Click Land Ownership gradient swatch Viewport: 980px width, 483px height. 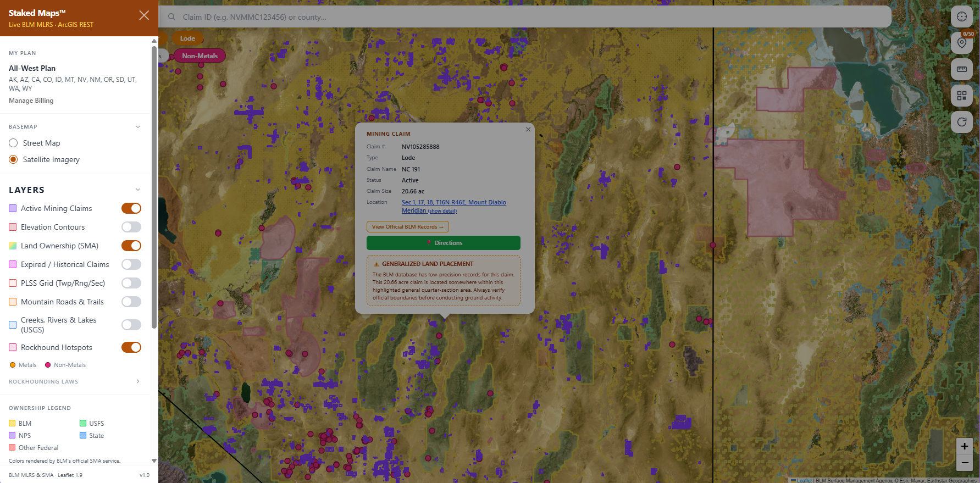[13, 246]
